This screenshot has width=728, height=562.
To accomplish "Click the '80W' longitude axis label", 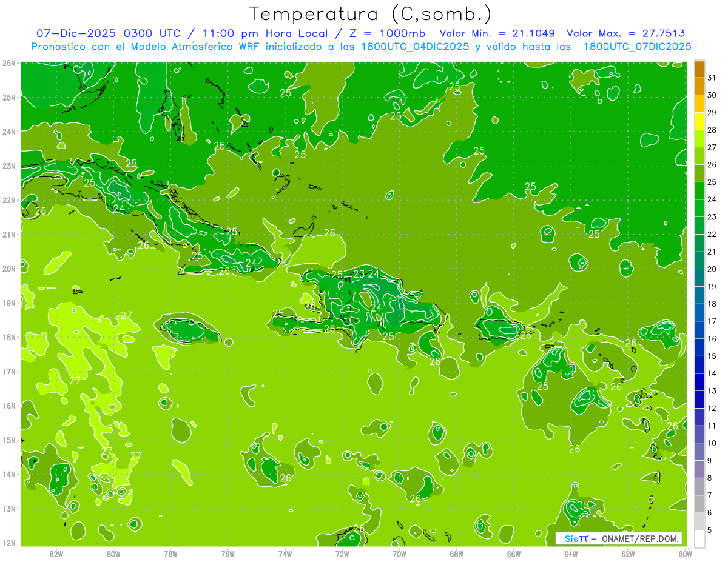I will [113, 554].
